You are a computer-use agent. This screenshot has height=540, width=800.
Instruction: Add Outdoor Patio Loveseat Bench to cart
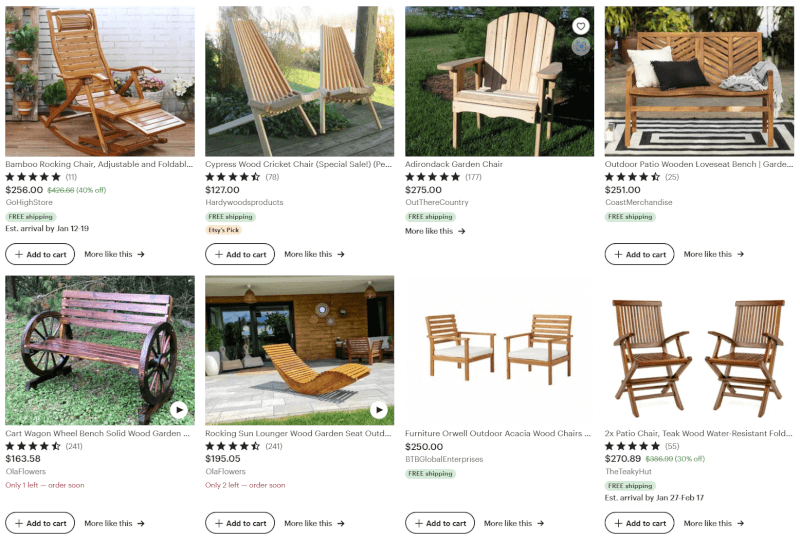639,254
